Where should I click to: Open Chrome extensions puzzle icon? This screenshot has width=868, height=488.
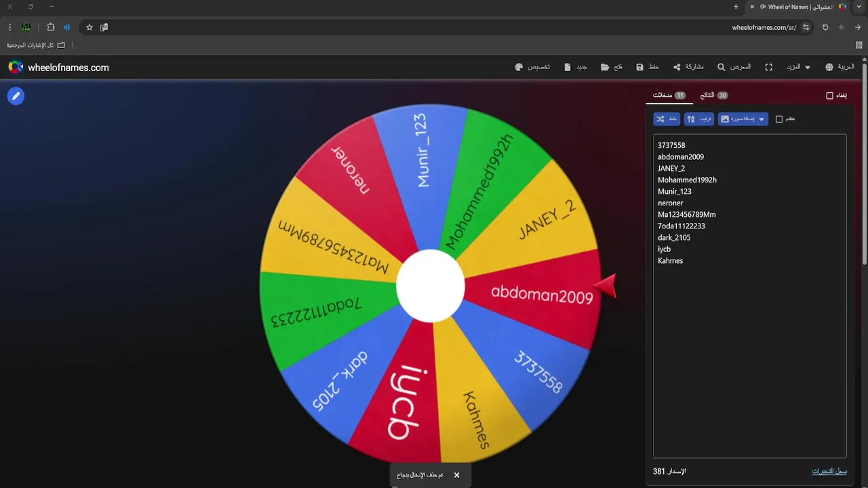pyautogui.click(x=51, y=27)
